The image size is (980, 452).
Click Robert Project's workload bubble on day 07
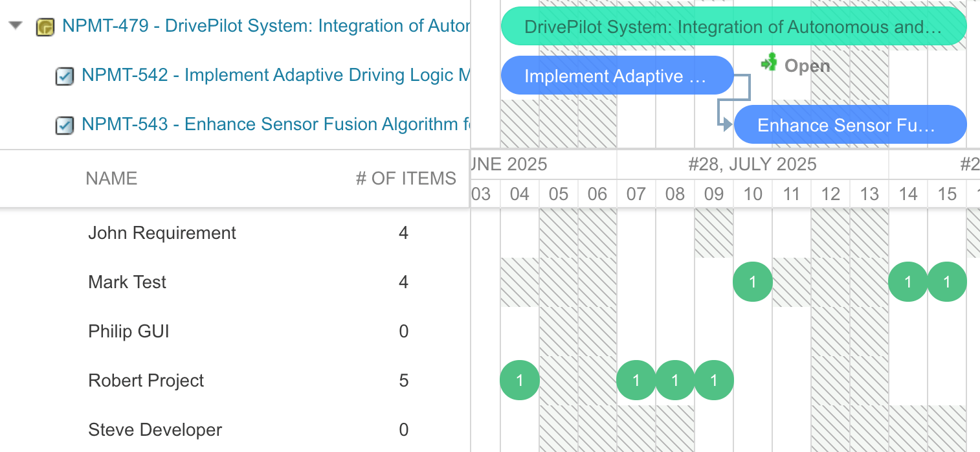pyautogui.click(x=636, y=380)
